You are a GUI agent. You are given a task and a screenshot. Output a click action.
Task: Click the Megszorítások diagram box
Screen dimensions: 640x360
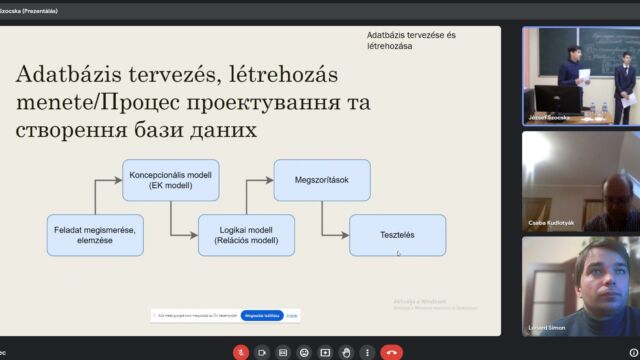click(x=322, y=180)
